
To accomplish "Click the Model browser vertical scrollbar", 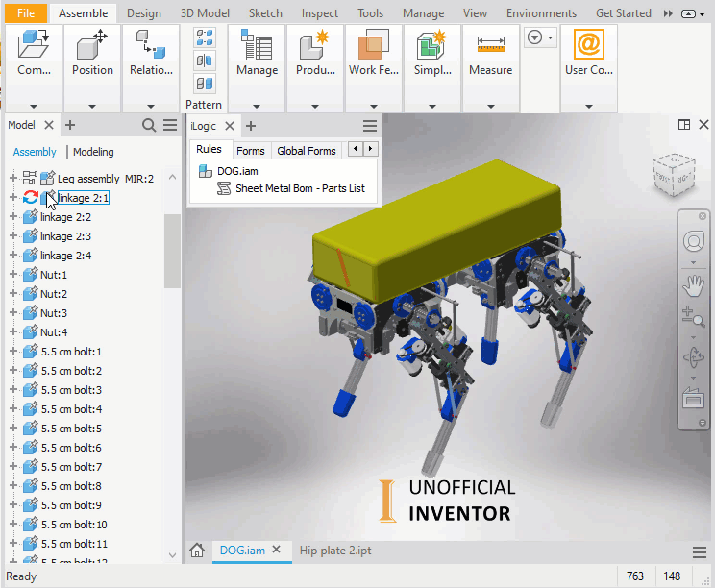I will click(x=172, y=250).
